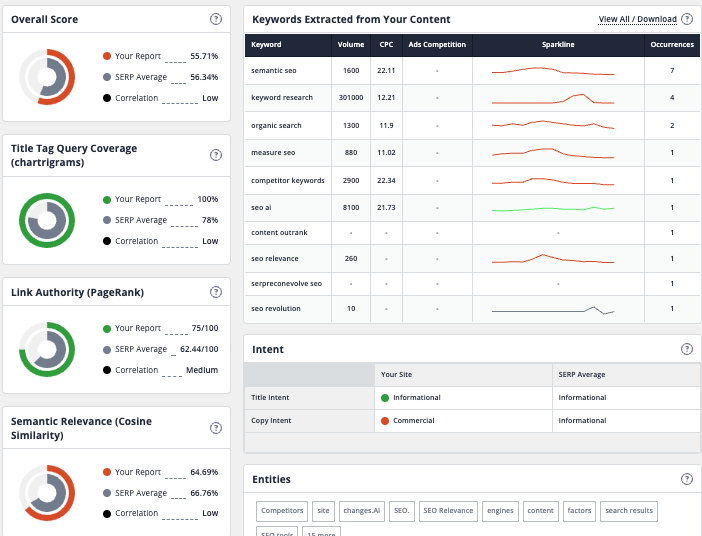
Task: Click help icon in Keywords Extracted panel
Action: coord(687,20)
